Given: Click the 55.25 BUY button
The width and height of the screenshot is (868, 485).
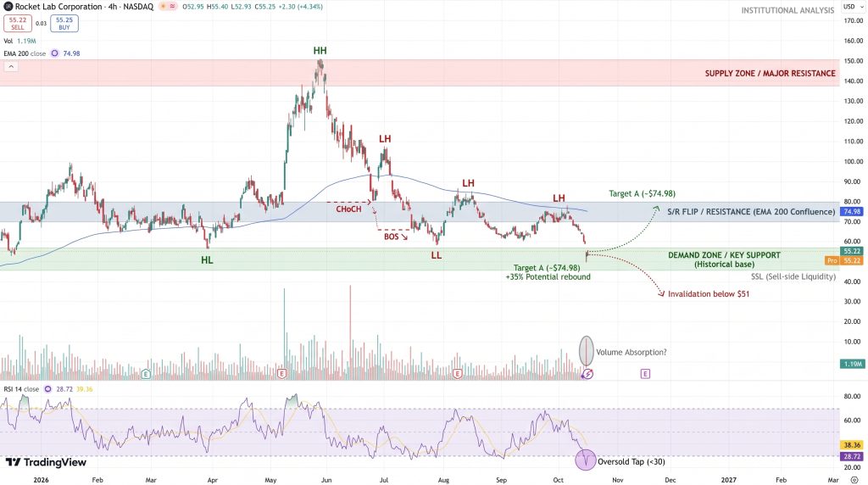Looking at the screenshot, I should (64, 23).
